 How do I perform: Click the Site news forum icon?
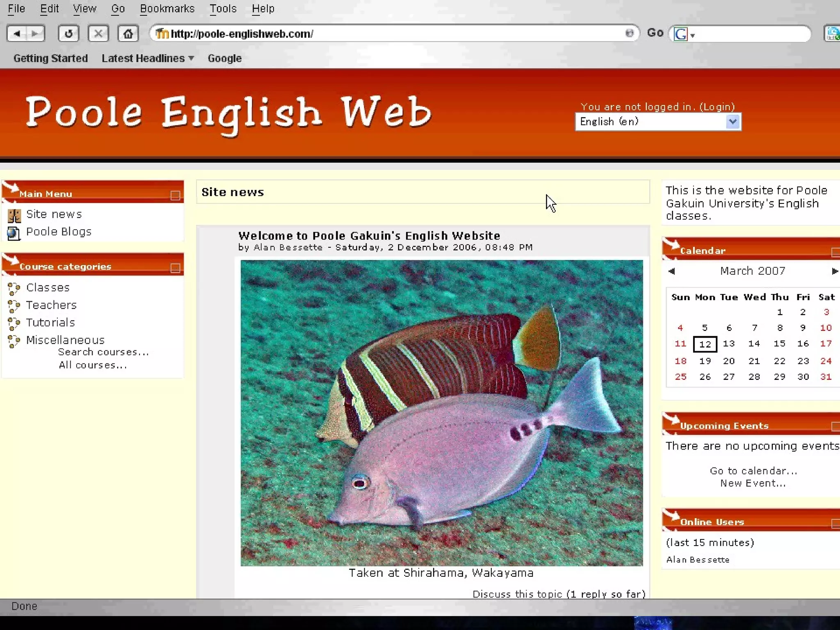click(x=14, y=215)
